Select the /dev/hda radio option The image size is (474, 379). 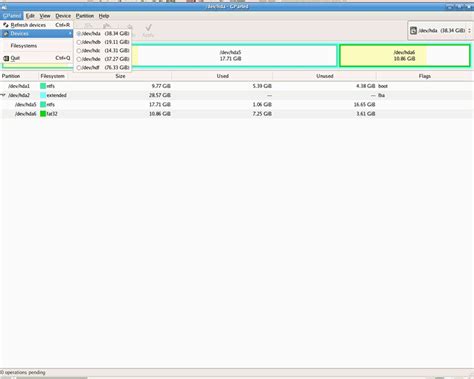(x=79, y=34)
